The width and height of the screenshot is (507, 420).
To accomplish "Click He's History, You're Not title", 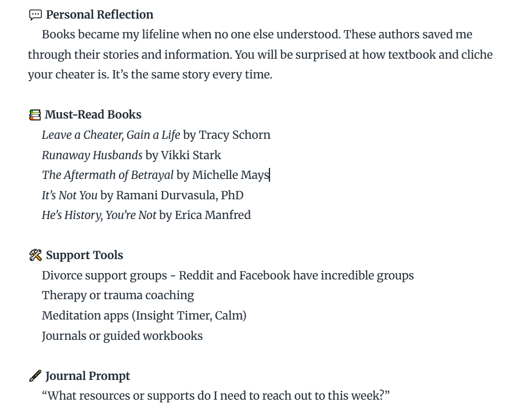I will [99, 216].
